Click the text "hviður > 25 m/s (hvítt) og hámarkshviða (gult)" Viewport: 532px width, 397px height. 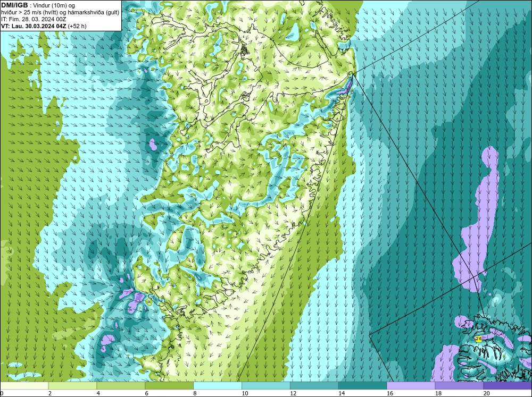[x=60, y=13]
